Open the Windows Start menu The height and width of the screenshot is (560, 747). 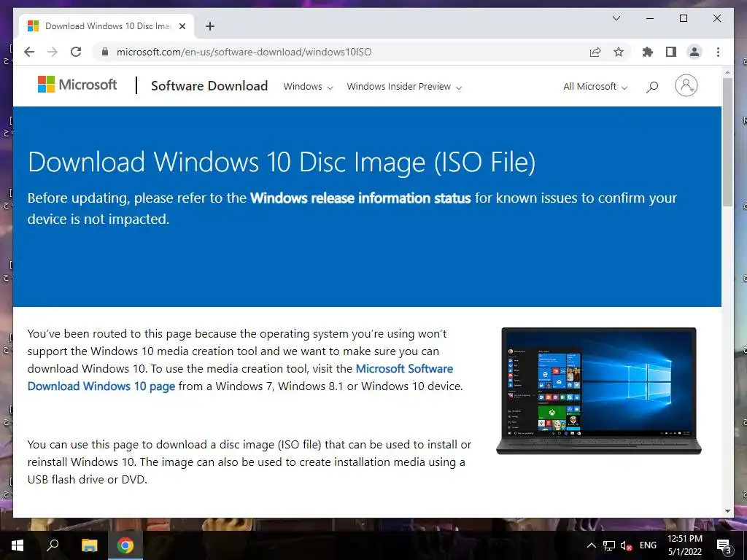(18, 545)
